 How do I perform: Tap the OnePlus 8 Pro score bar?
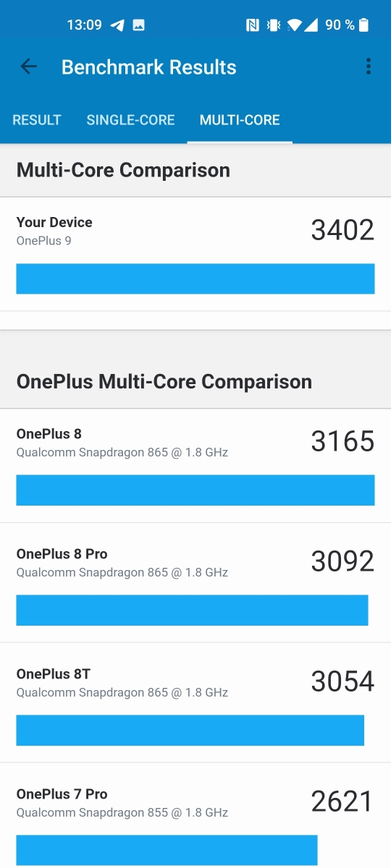click(192, 610)
